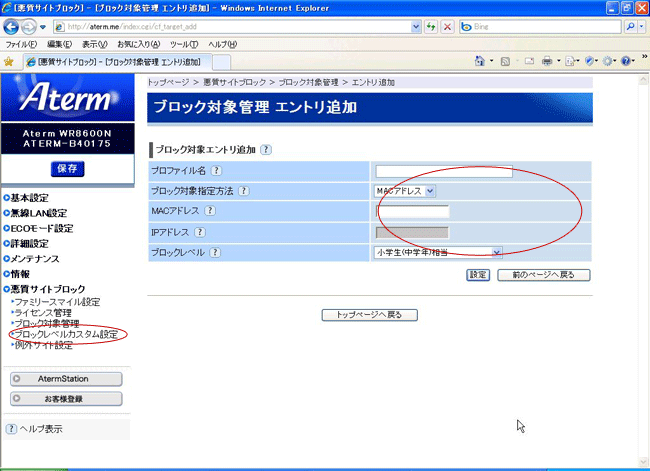Click the browser Back arrow button

[x=13, y=25]
